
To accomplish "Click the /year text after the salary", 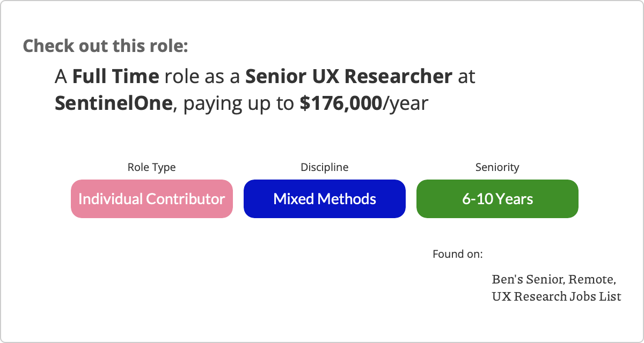I will [405, 104].
